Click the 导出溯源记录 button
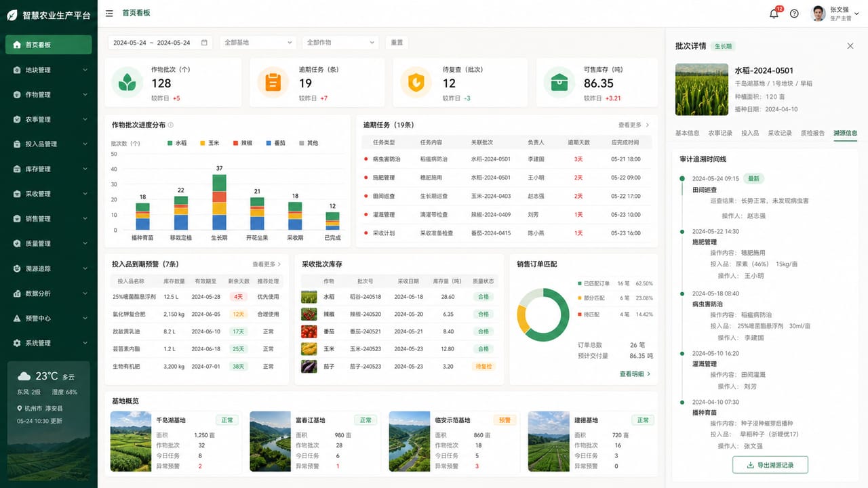This screenshot has width=868, height=488. (x=770, y=466)
